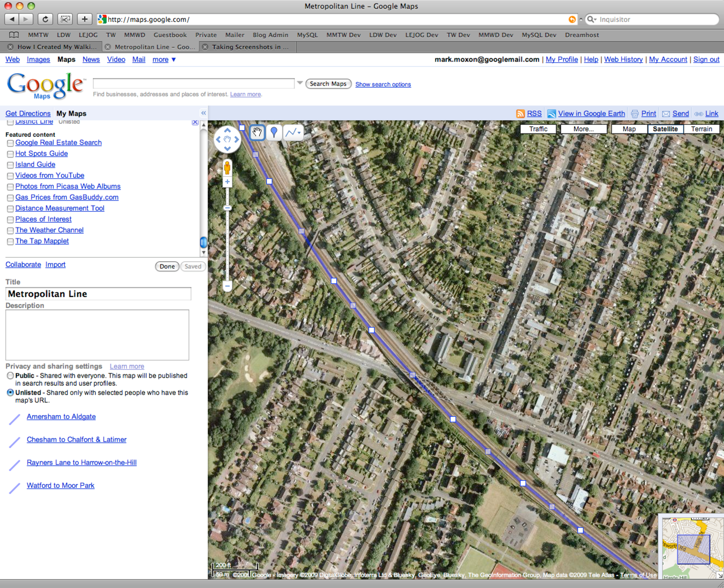The width and height of the screenshot is (724, 588).
Task: Switch to the Map view
Action: [x=629, y=129]
